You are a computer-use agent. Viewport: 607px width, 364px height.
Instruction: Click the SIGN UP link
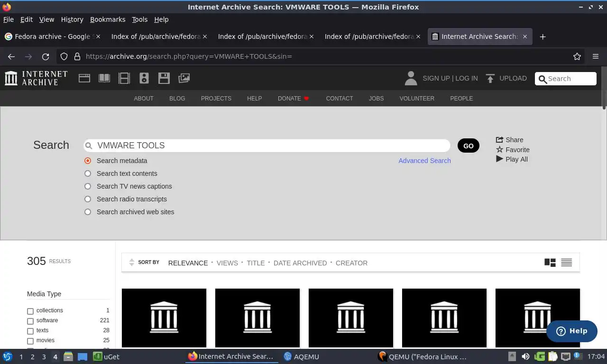point(436,78)
